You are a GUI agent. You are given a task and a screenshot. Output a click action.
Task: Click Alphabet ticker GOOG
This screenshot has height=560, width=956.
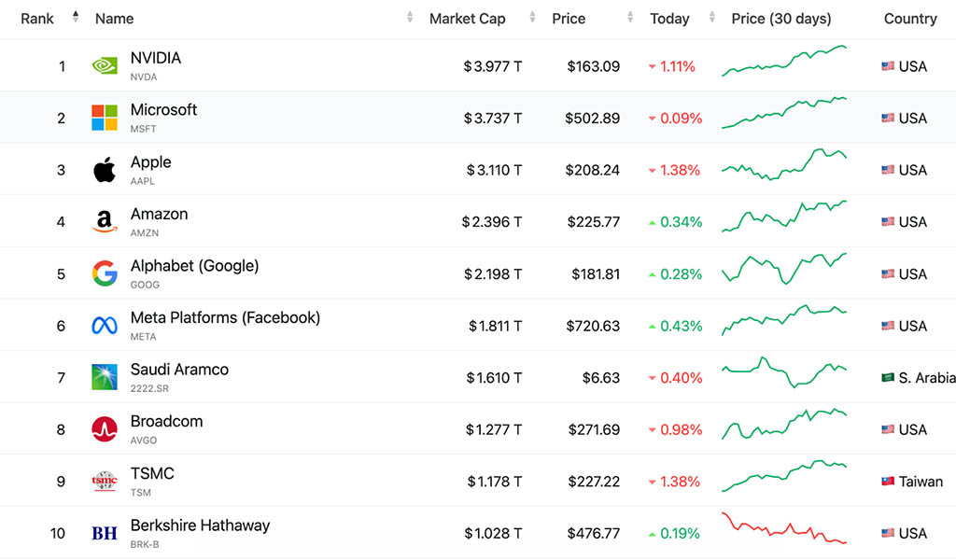[x=145, y=285]
